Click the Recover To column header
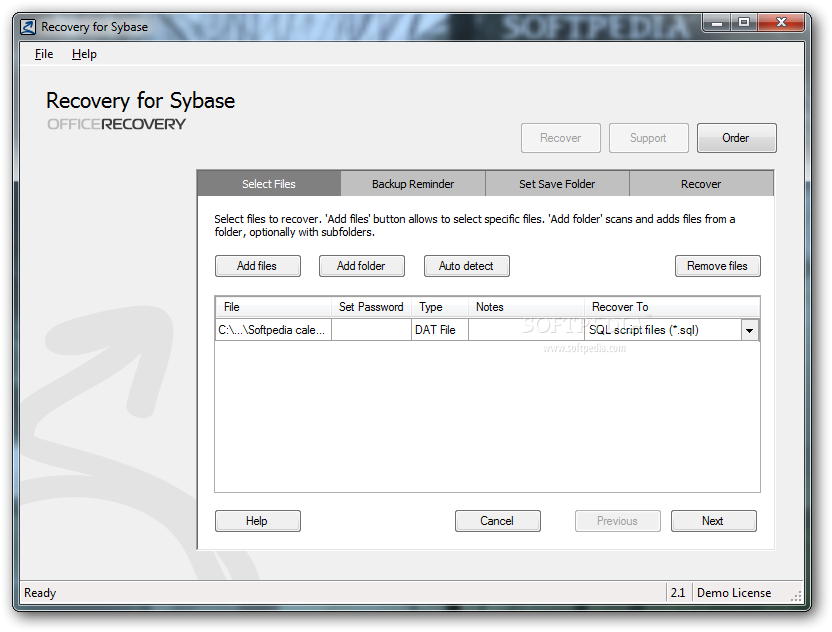Image resolution: width=832 pixels, height=632 pixels. tap(672, 307)
